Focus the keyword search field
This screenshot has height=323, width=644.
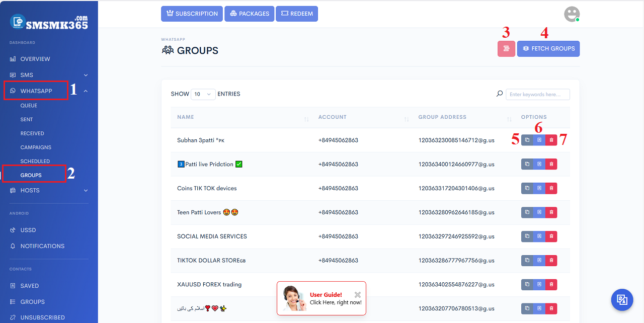(x=538, y=94)
